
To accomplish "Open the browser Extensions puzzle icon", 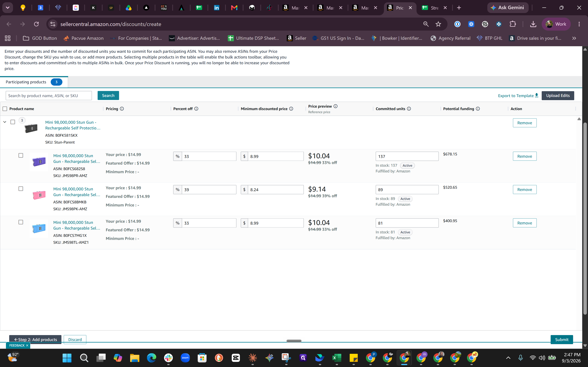I will pyautogui.click(x=513, y=24).
